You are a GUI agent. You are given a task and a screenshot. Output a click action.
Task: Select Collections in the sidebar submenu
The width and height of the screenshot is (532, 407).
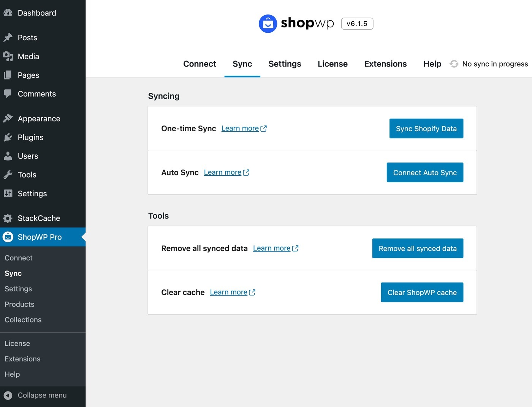pos(23,320)
